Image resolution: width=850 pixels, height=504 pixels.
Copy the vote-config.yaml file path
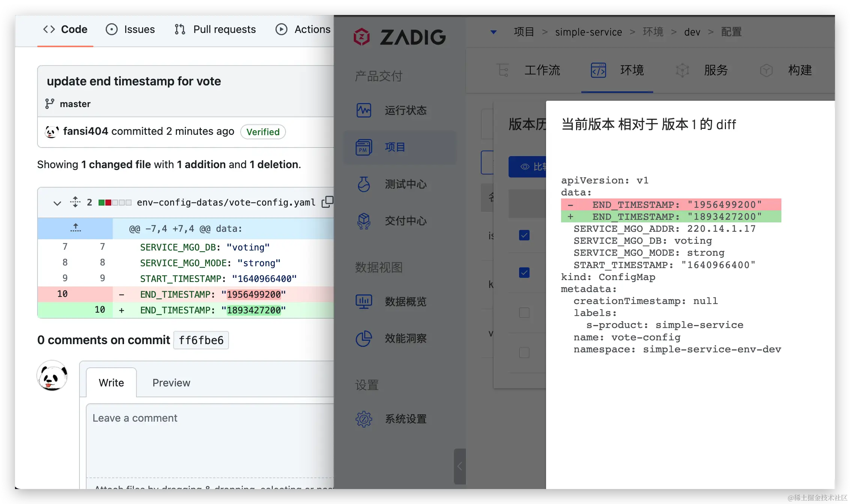coord(327,202)
